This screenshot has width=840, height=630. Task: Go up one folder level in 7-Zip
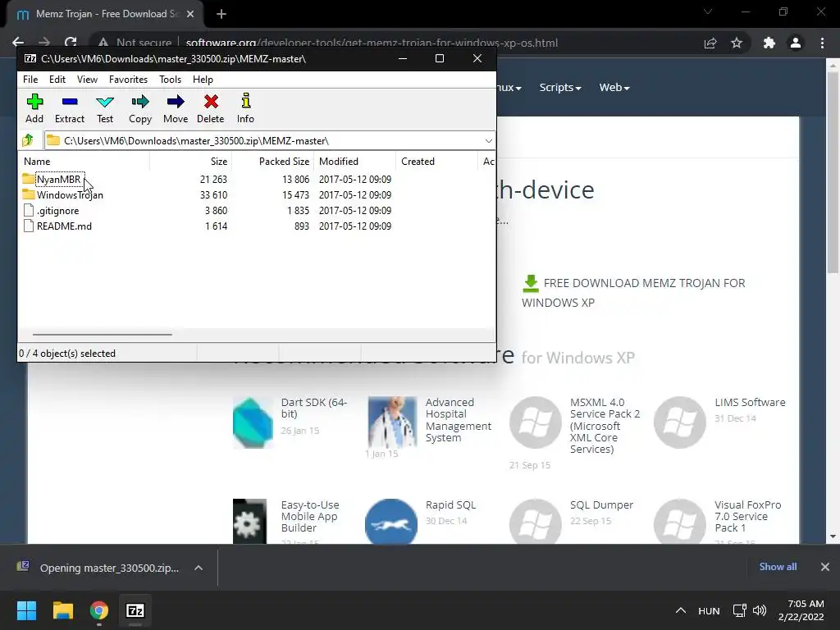pos(28,140)
